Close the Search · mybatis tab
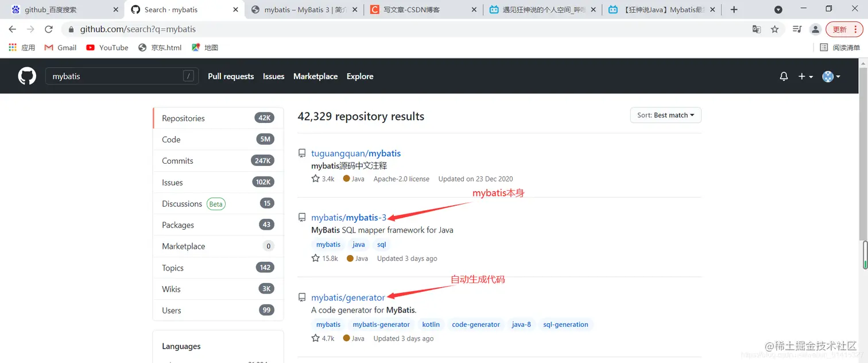Screen dimensions: 868x363 [x=235, y=10]
